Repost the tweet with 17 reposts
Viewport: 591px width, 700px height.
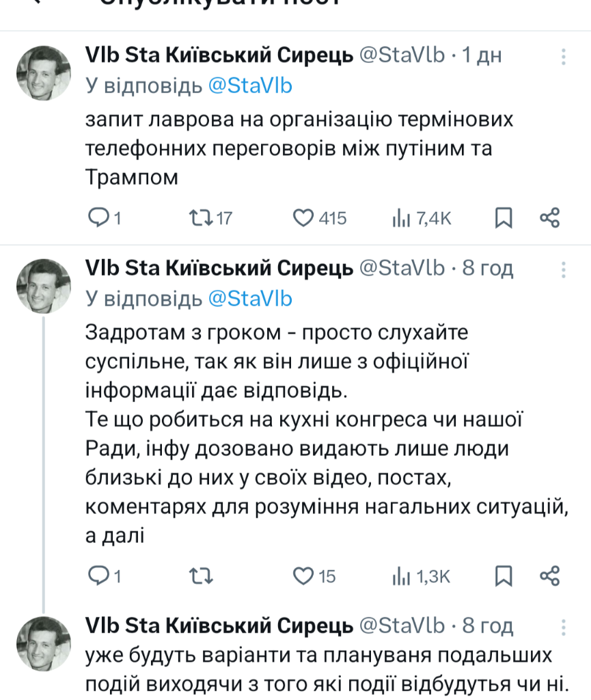(x=200, y=218)
